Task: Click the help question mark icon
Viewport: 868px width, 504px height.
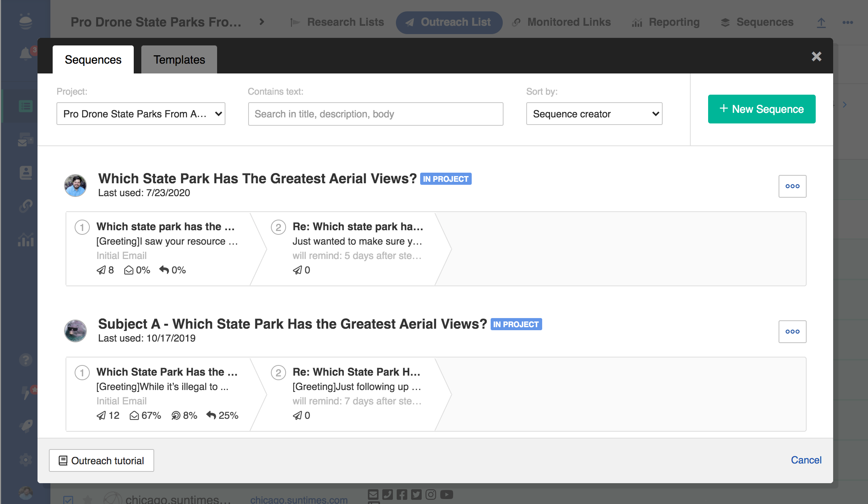Action: pyautogui.click(x=25, y=360)
